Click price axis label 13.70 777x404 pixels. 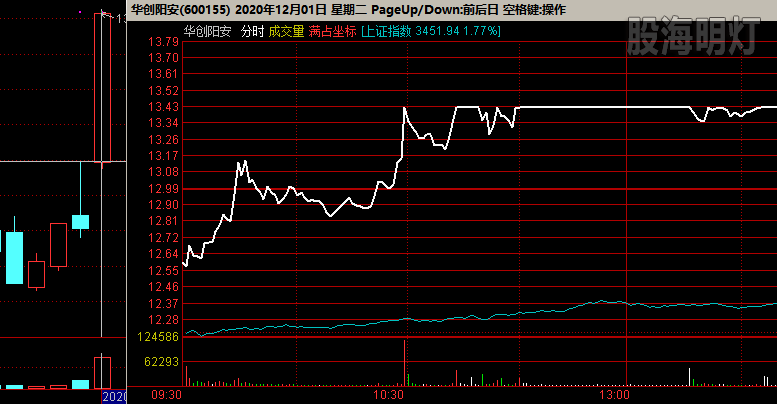pos(164,58)
